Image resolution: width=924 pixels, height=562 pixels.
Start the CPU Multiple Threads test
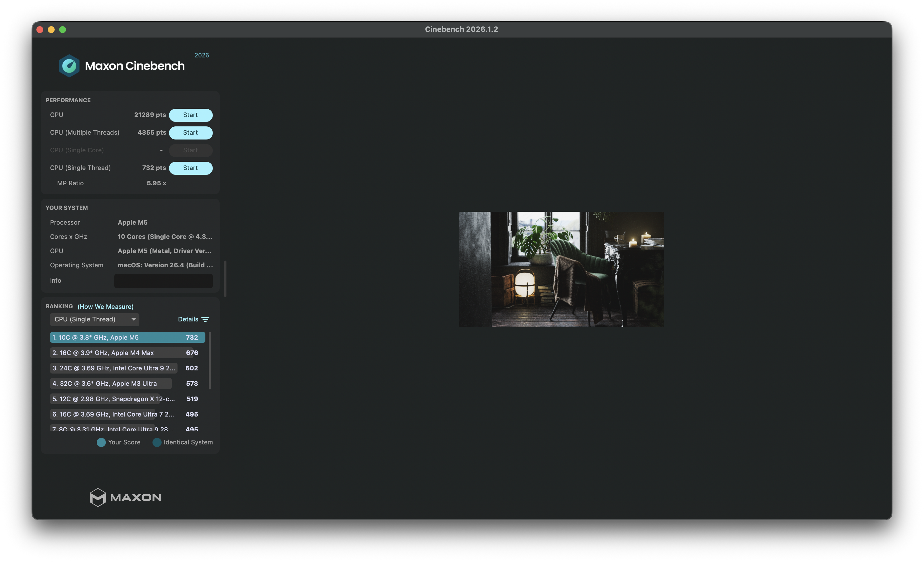click(x=191, y=133)
